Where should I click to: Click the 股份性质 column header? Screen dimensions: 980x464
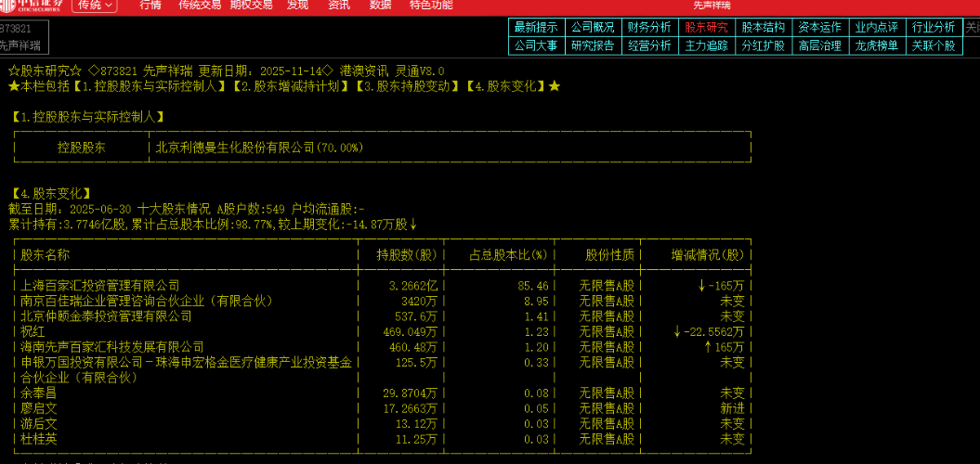pyautogui.click(x=609, y=255)
